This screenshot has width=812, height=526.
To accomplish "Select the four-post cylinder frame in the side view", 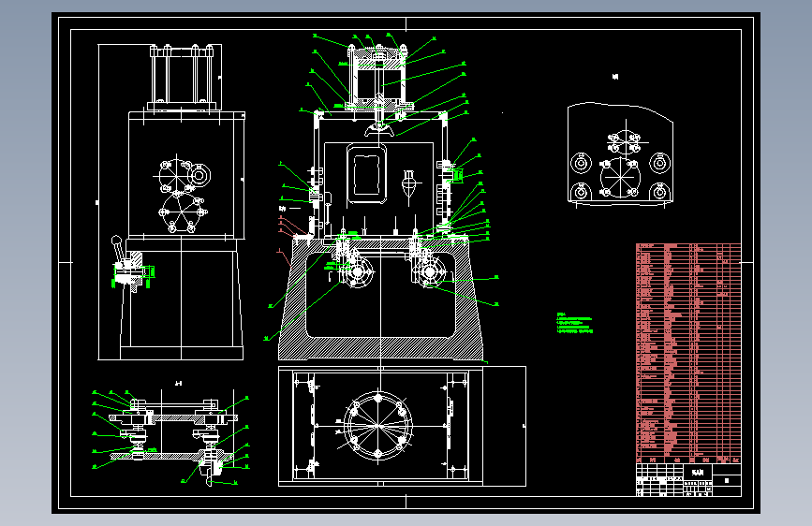I will click(182, 77).
